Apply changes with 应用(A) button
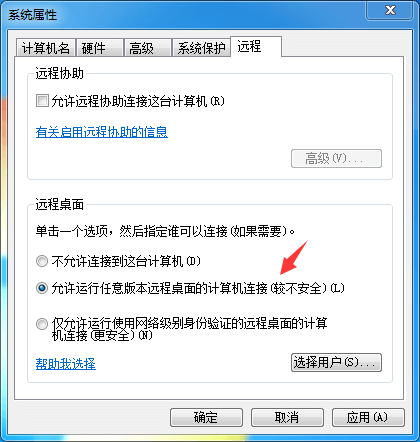Image resolution: width=420 pixels, height=442 pixels. click(368, 417)
